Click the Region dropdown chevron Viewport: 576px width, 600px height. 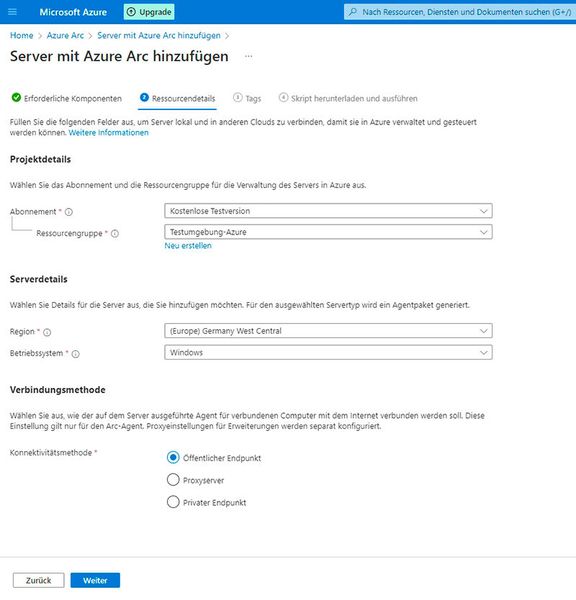[484, 331]
